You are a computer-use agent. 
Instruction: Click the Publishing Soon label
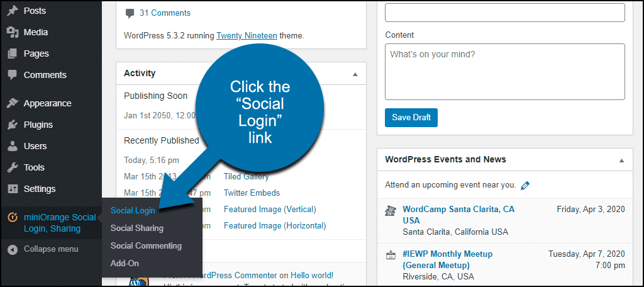[x=156, y=96]
